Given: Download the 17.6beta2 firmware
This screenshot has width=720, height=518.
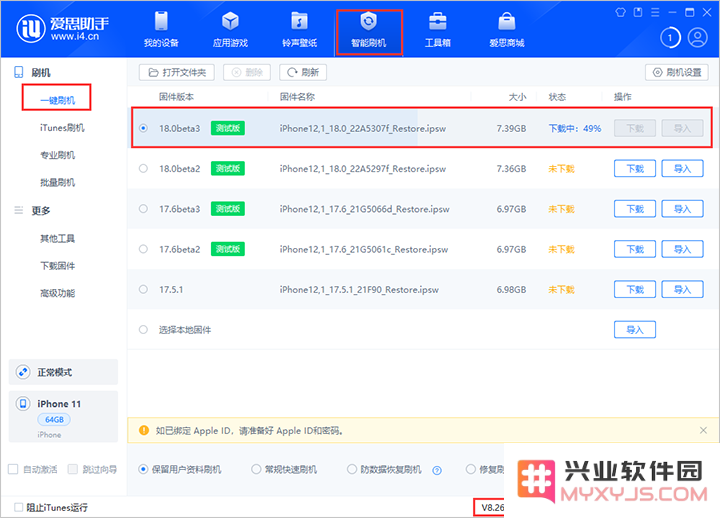Looking at the screenshot, I should (x=635, y=249).
